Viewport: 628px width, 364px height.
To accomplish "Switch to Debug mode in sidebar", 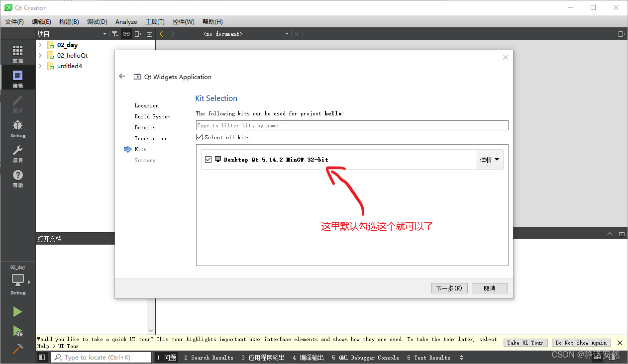I will 18,128.
